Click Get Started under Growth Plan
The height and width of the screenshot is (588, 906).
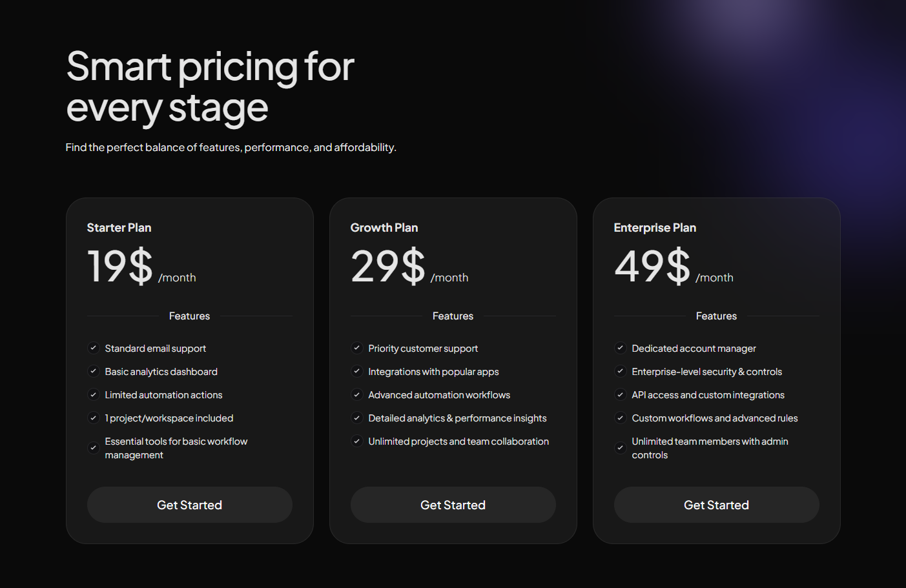point(453,505)
